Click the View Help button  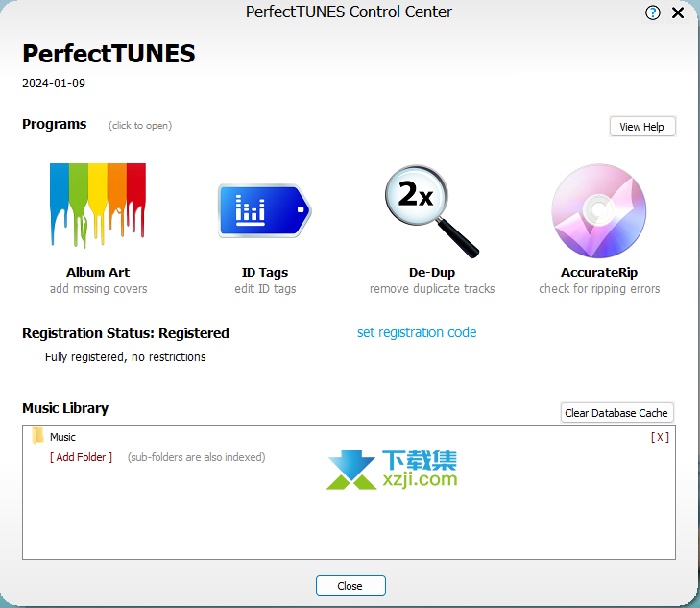point(642,127)
